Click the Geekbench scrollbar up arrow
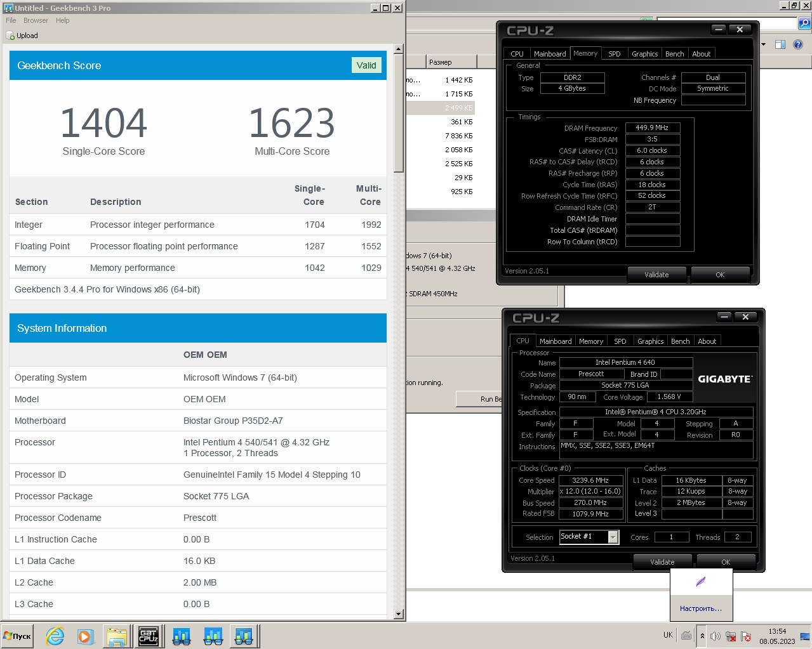812x649 pixels. [399, 49]
